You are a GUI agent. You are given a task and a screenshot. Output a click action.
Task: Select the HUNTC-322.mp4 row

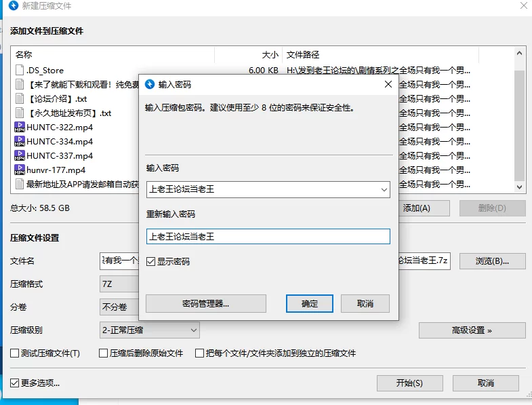pos(60,128)
